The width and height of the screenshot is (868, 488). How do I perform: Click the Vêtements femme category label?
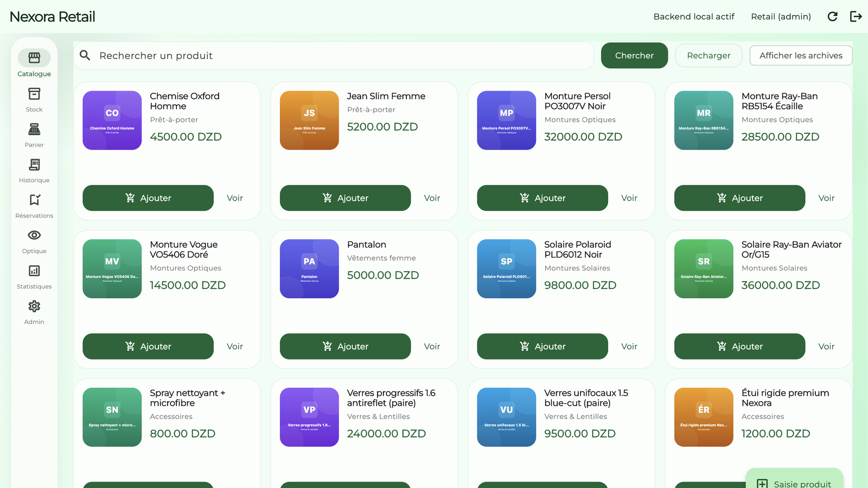click(x=381, y=258)
